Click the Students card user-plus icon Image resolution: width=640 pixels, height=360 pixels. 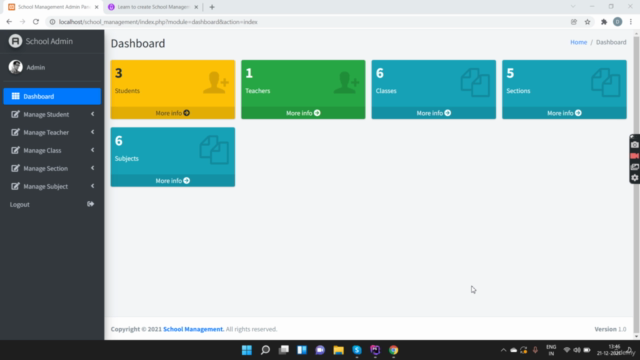coord(216,83)
